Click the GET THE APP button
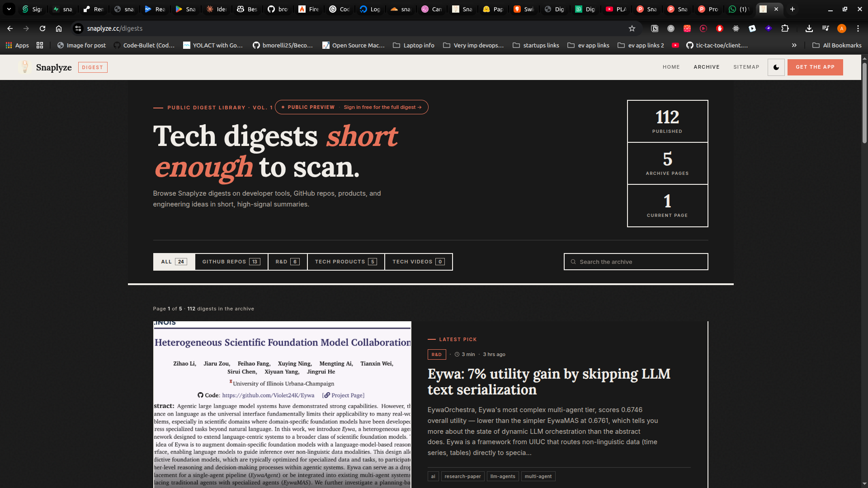Viewport: 868px width, 488px height. coord(815,67)
